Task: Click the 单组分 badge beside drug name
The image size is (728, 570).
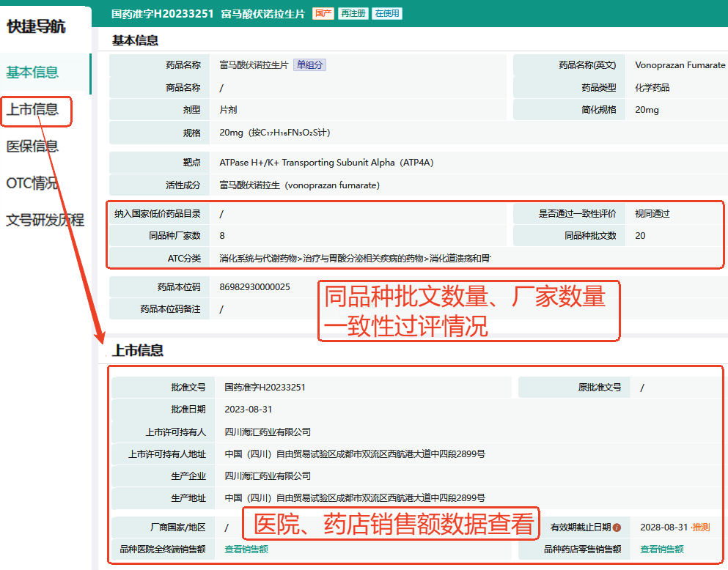Action: (x=309, y=65)
